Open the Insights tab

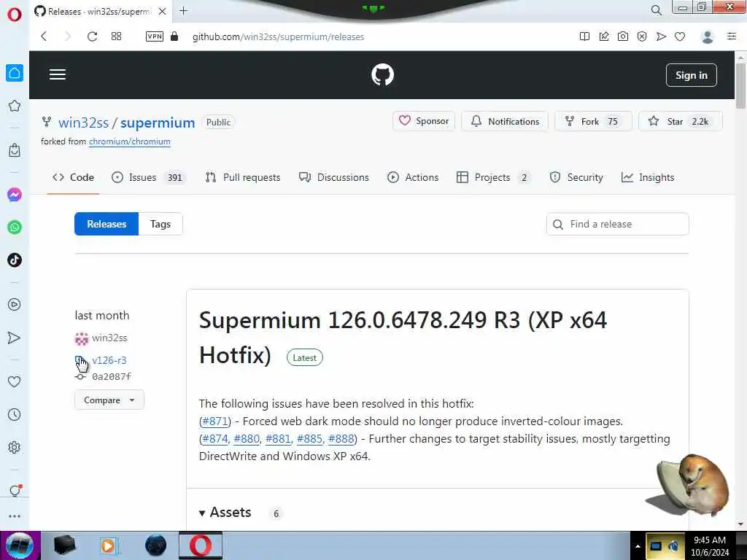pos(648,177)
